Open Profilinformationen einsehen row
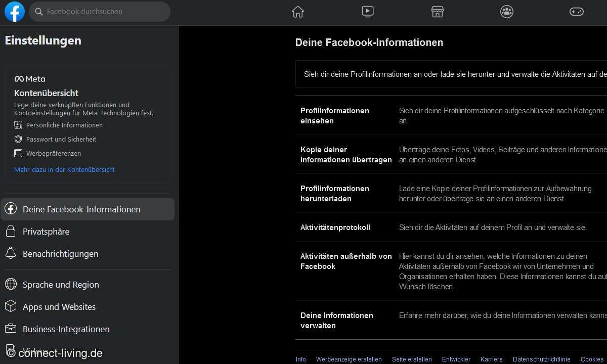Image resolution: width=607 pixels, height=364 pixels. pyautogui.click(x=451, y=115)
